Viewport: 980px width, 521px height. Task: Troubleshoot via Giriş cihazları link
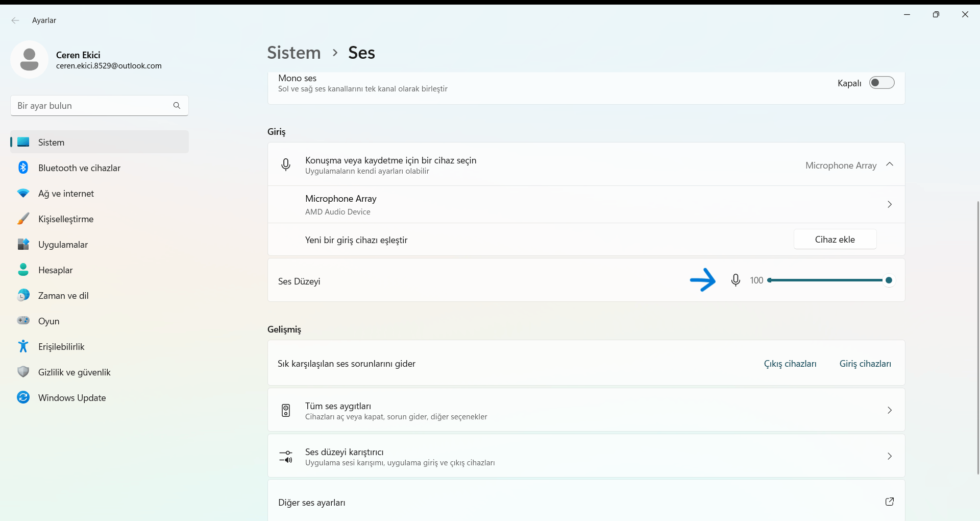coord(865,364)
